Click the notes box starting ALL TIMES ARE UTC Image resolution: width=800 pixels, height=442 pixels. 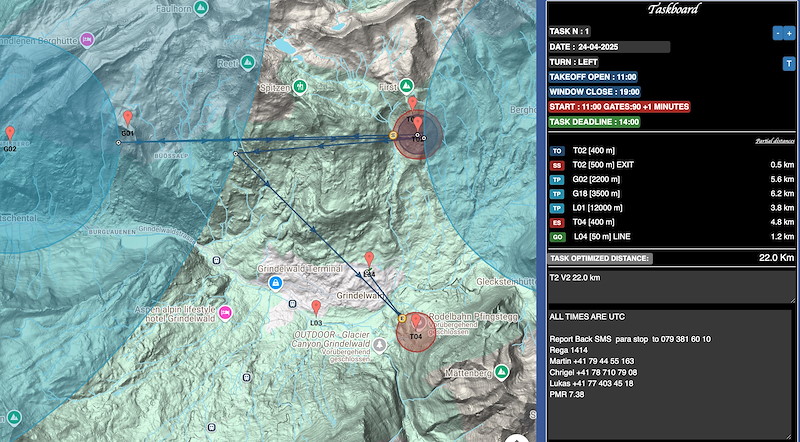tap(671, 375)
